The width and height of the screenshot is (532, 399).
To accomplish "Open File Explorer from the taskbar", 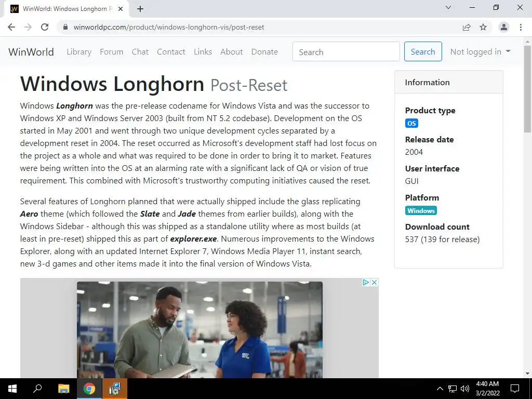I will click(x=63, y=389).
